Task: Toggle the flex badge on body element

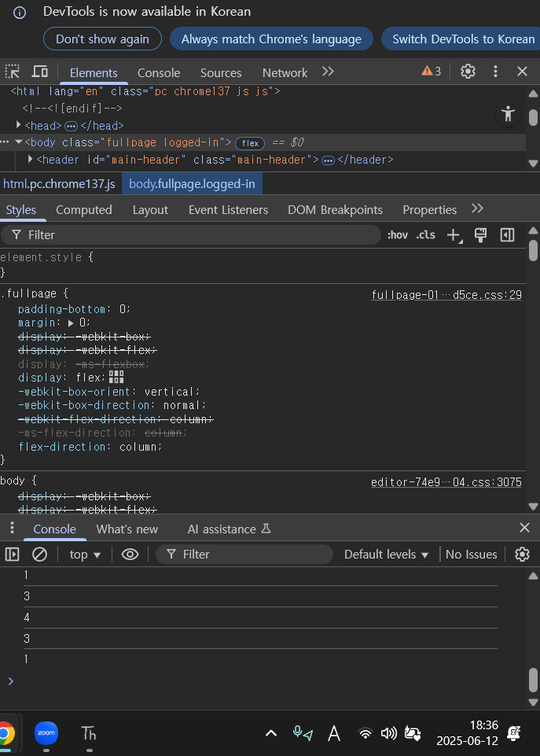Action: pos(250,143)
